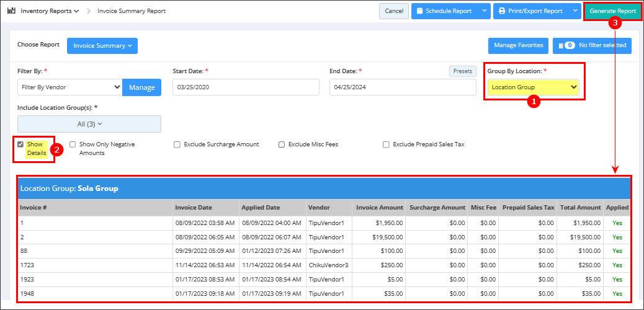Click the Generate Report button
The image size is (644, 310).
click(x=612, y=11)
